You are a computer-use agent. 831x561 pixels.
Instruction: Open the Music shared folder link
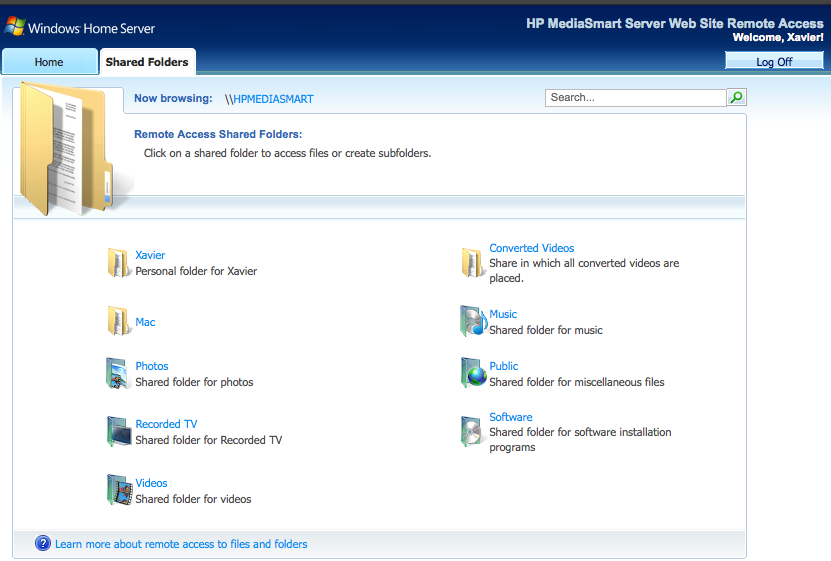click(503, 314)
